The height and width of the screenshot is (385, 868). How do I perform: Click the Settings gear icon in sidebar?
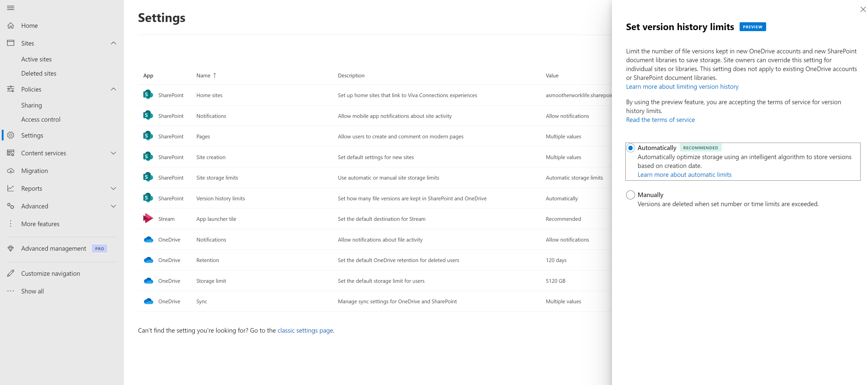10,135
